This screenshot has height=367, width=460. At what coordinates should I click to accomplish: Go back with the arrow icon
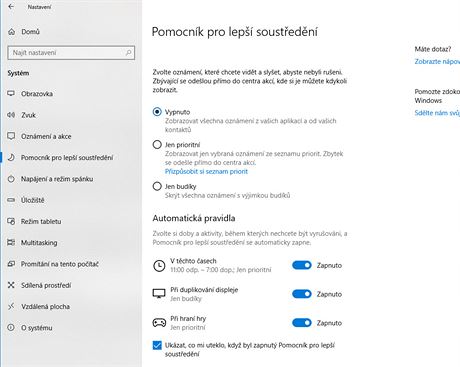click(11, 6)
